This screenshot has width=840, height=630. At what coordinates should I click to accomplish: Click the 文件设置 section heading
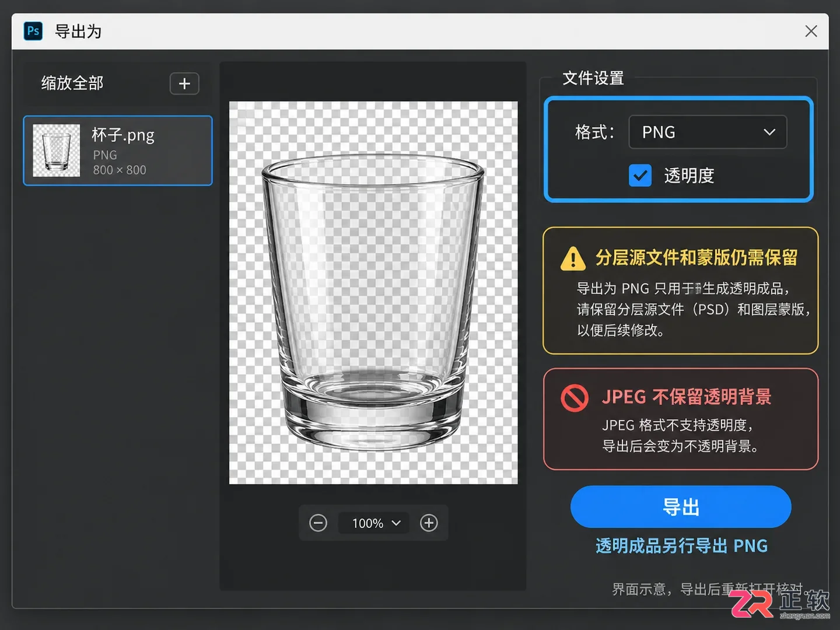(593, 78)
